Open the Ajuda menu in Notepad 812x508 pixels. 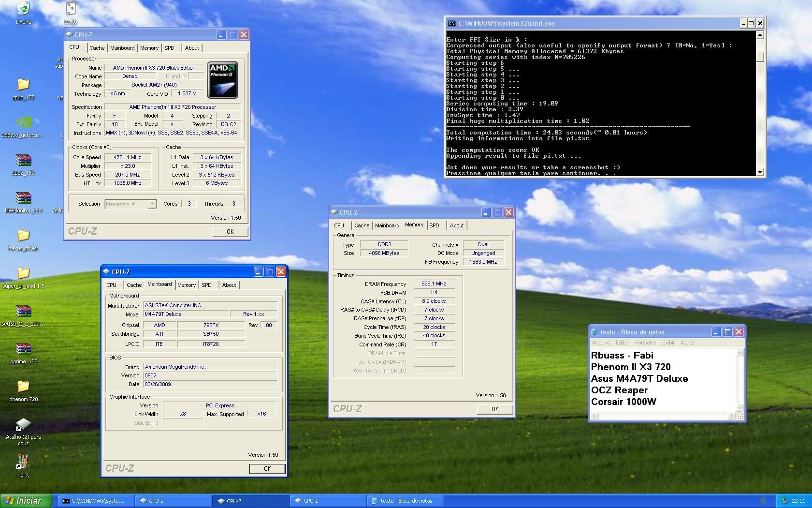(687, 343)
